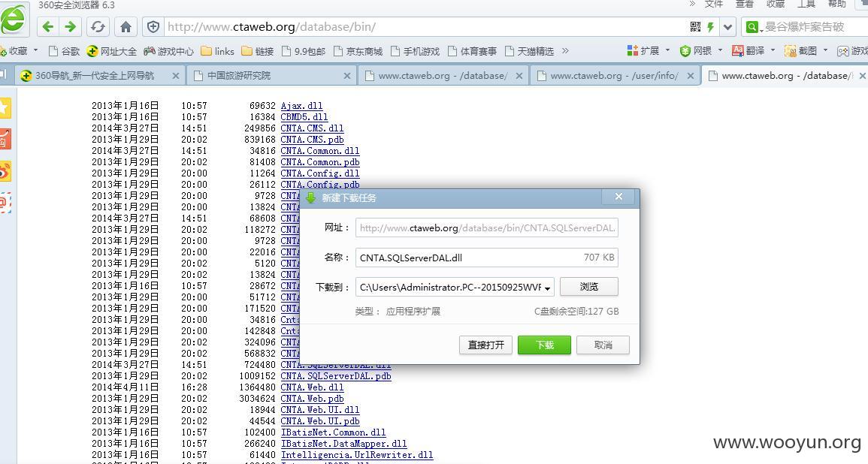868x464 pixels.
Task: Open the QR code icon in address bar
Action: tap(695, 26)
